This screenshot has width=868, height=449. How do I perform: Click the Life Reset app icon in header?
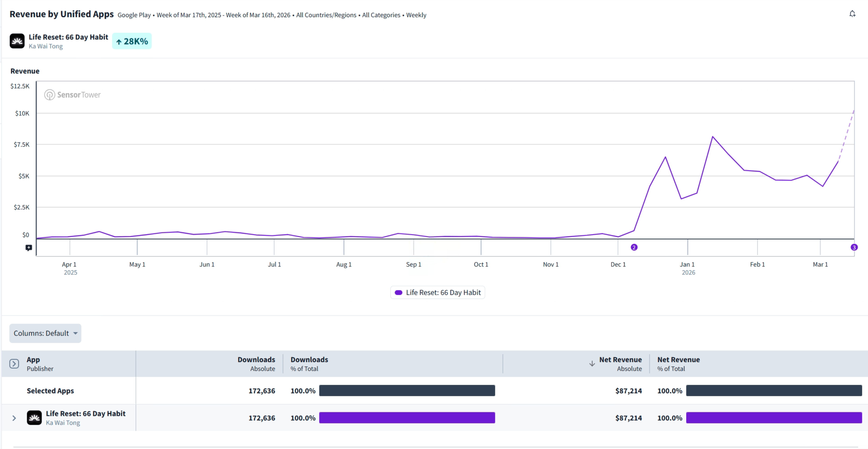(x=17, y=41)
